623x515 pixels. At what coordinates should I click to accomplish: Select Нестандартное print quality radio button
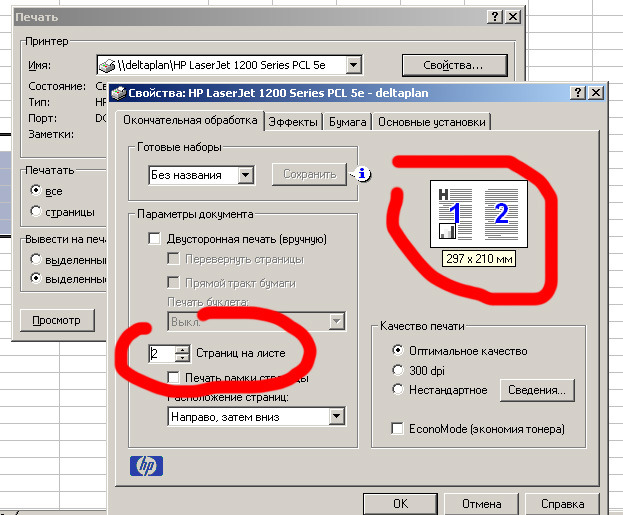tap(399, 389)
